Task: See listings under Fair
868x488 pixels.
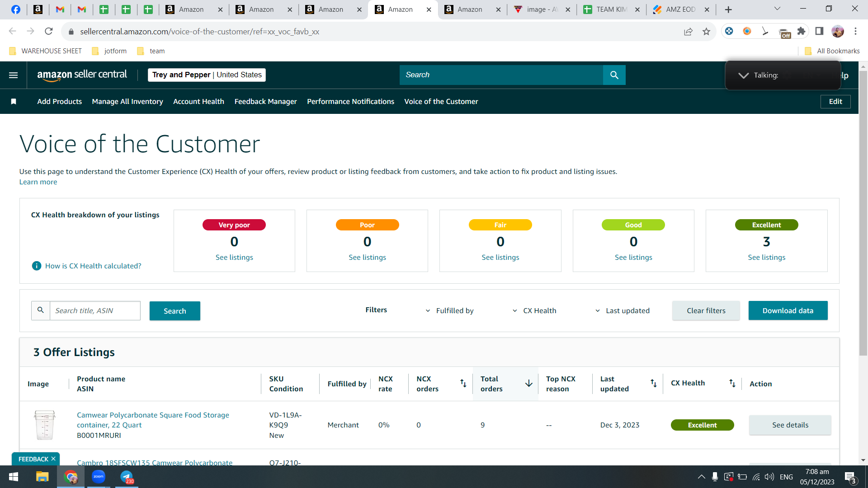Action: [500, 257]
